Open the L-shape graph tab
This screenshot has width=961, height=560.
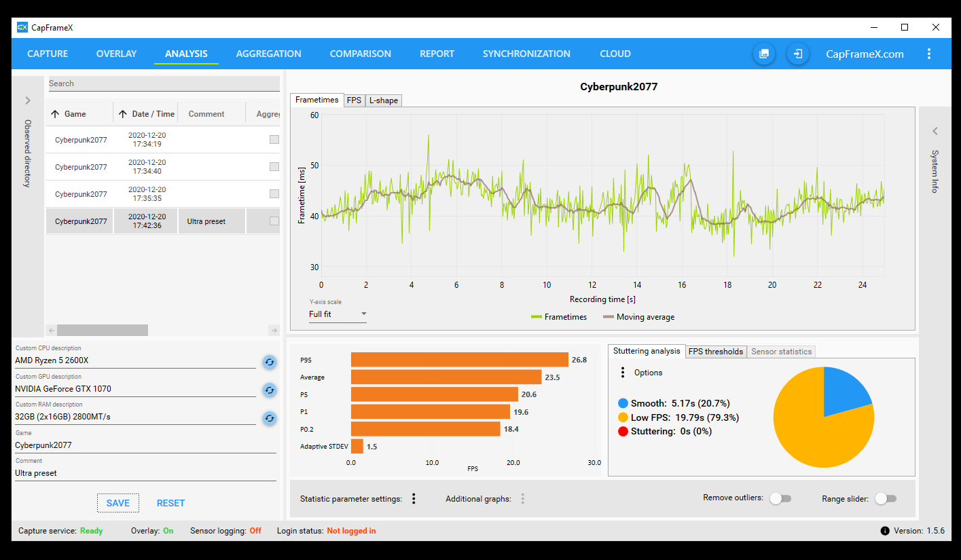point(384,100)
